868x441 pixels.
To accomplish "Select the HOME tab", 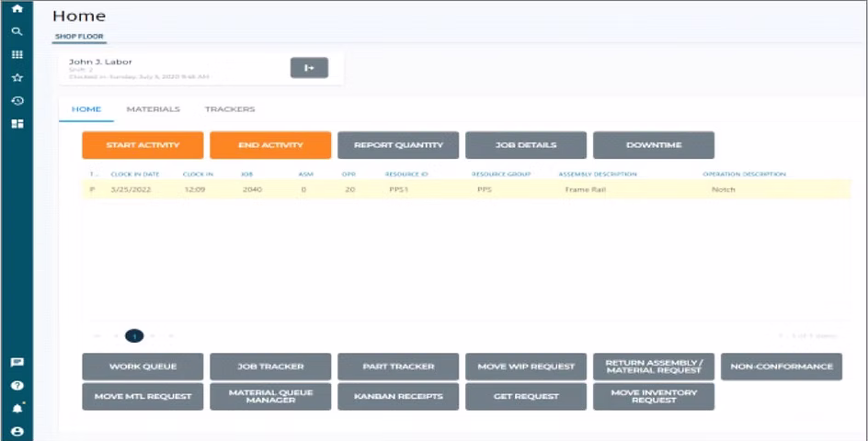I will [x=86, y=109].
